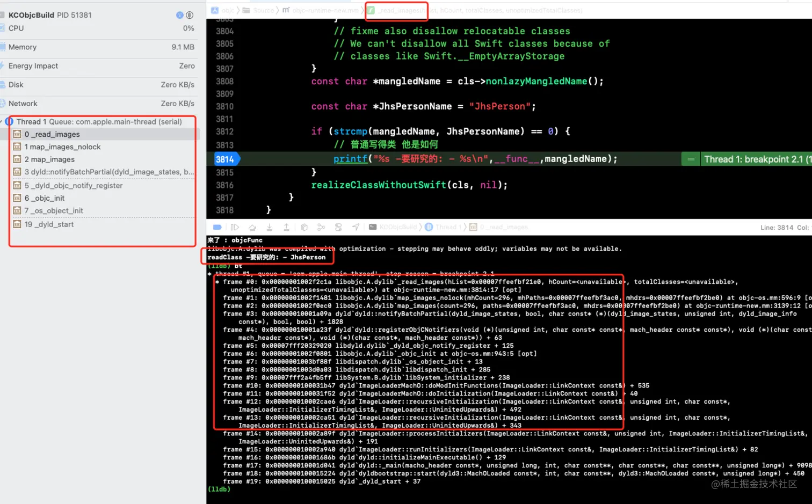Open Environment Overrides control
The height and width of the screenshot is (504, 812).
pyautogui.click(x=338, y=227)
